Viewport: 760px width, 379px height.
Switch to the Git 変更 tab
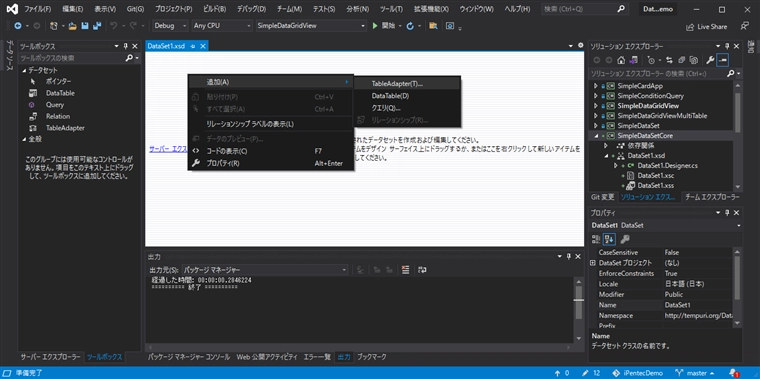click(602, 197)
